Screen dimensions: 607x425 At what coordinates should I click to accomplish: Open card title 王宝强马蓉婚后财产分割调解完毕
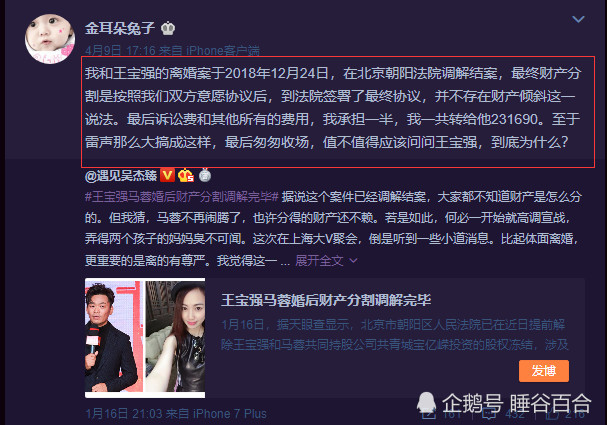[x=326, y=300]
